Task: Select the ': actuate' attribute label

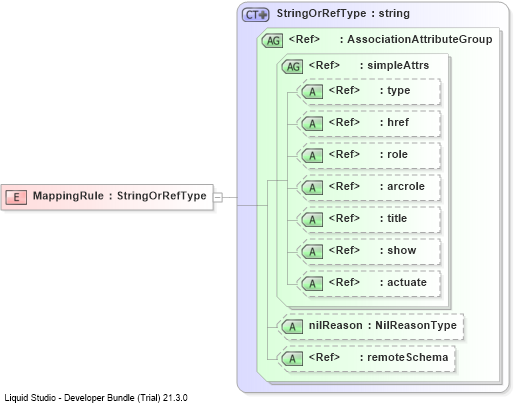Action: tap(403, 282)
